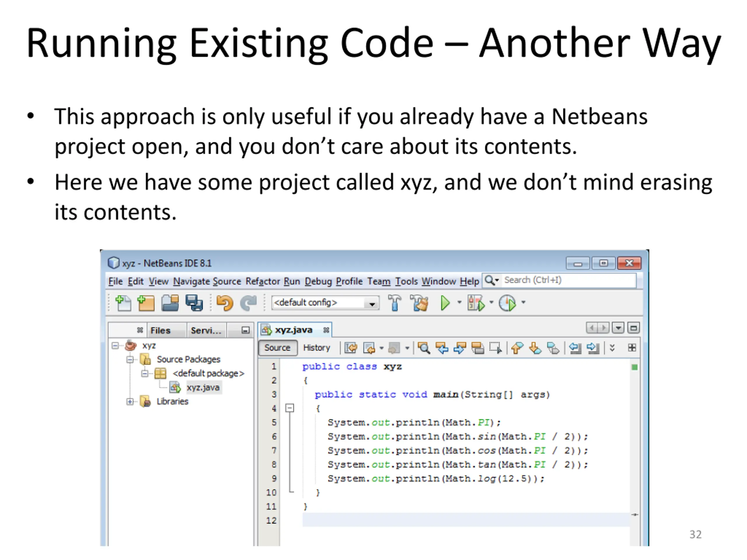Image resolution: width=747 pixels, height=560 pixels.
Task: Click the split editor plus icon
Action: tap(632, 347)
